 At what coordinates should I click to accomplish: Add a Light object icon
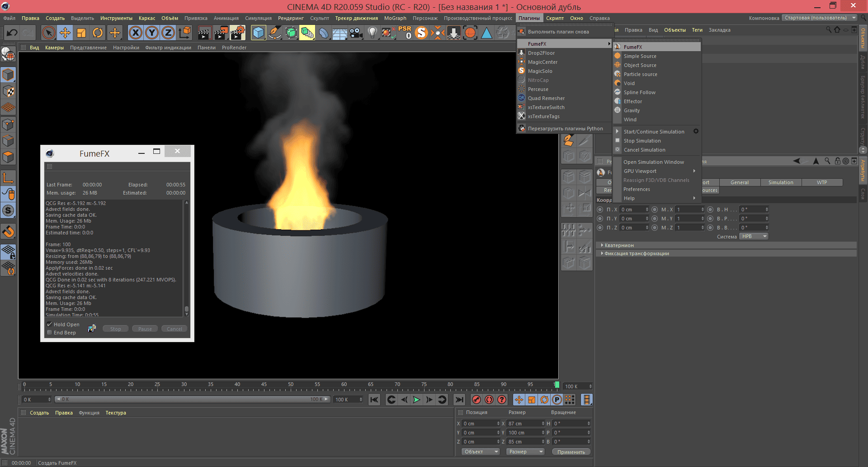(373, 33)
